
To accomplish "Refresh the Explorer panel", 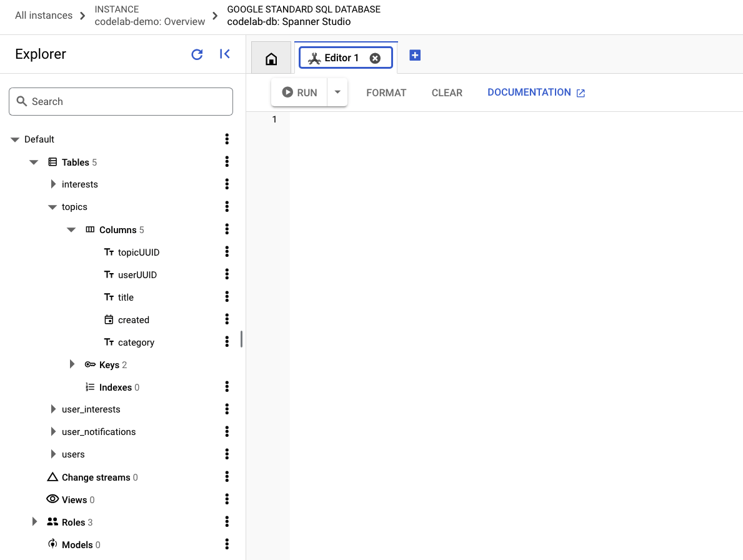I will [197, 54].
